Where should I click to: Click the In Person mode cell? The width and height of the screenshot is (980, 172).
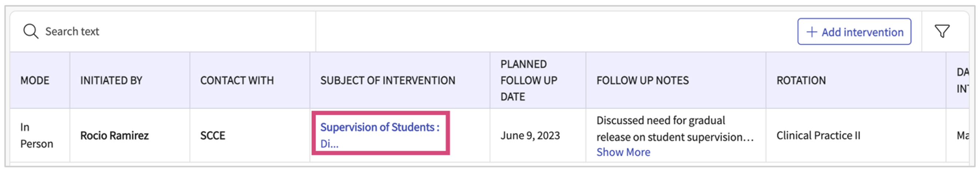pos(37,136)
